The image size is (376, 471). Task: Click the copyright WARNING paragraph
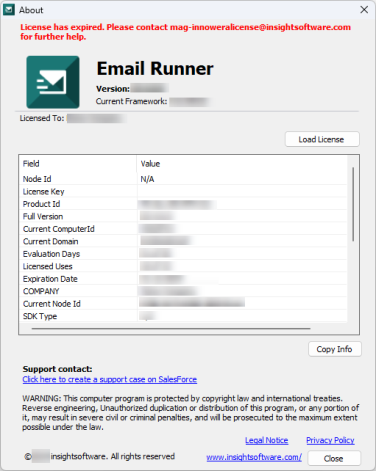tap(190, 413)
